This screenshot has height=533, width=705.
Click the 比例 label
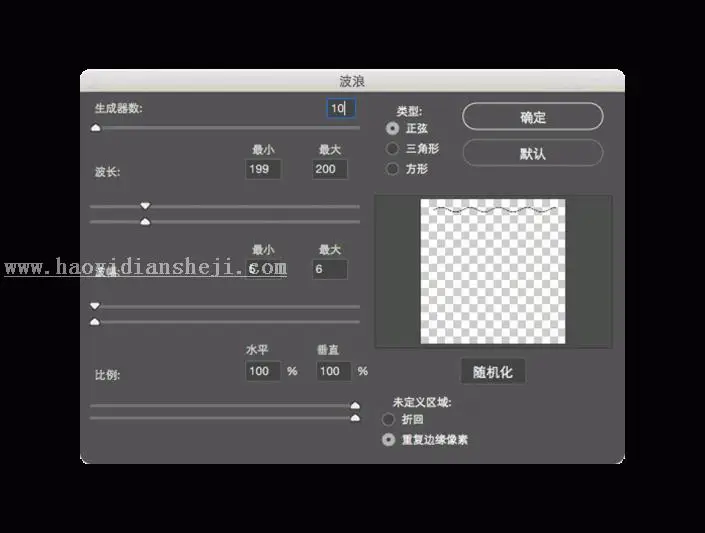coord(107,375)
